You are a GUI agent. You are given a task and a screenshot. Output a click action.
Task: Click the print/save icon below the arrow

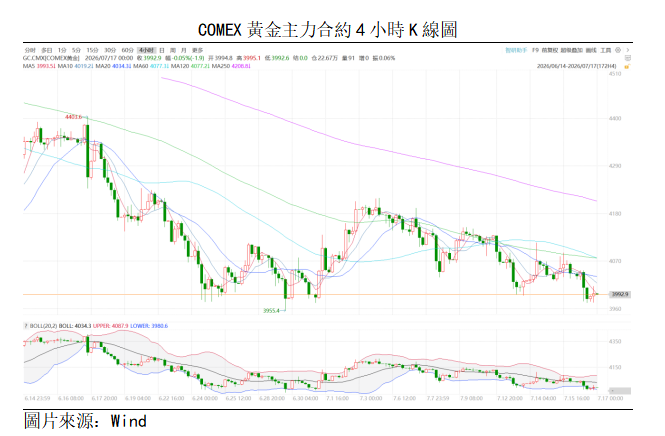click(628, 58)
